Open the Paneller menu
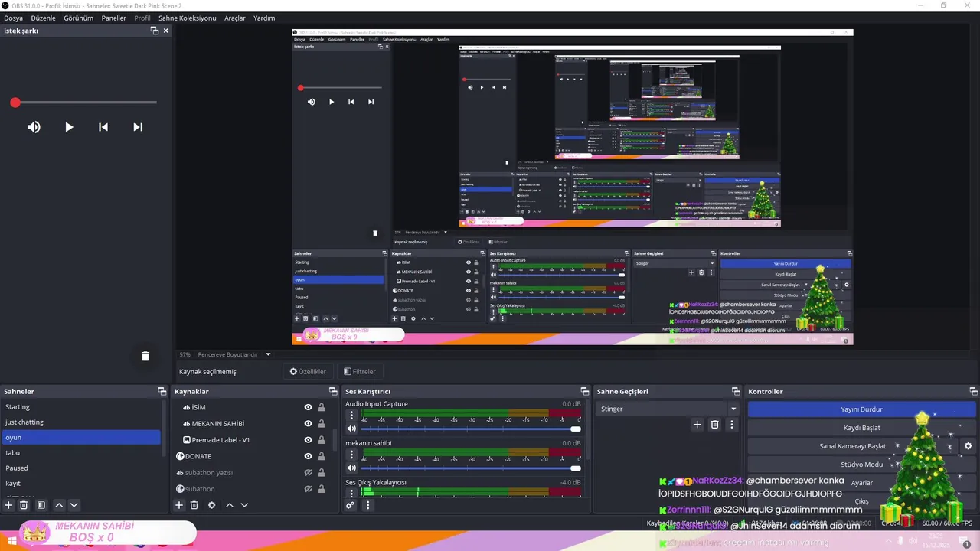The height and width of the screenshot is (551, 980). 114,18
